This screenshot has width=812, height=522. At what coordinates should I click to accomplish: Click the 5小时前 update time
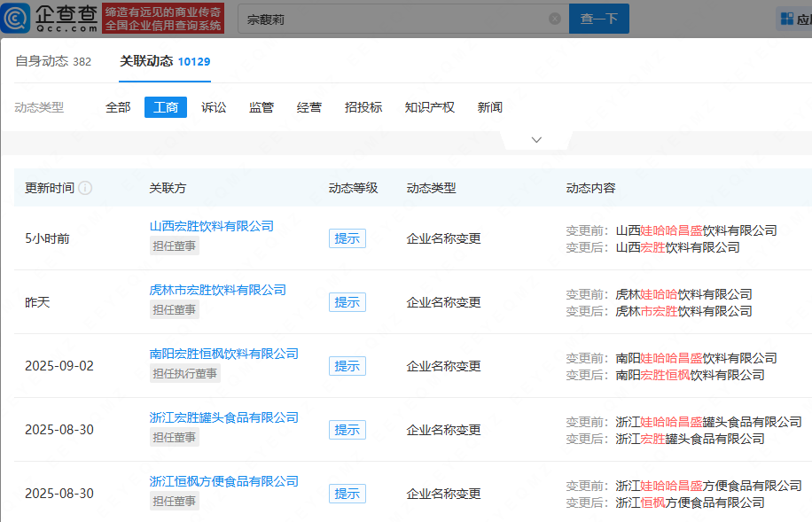coord(47,238)
